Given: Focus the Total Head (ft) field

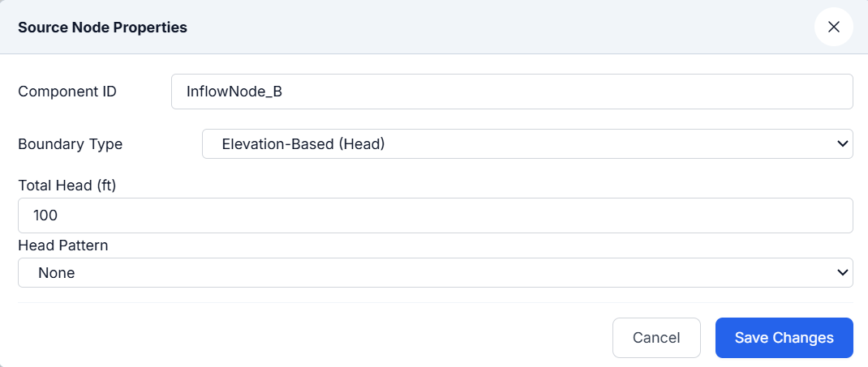Looking at the screenshot, I should click(x=436, y=216).
